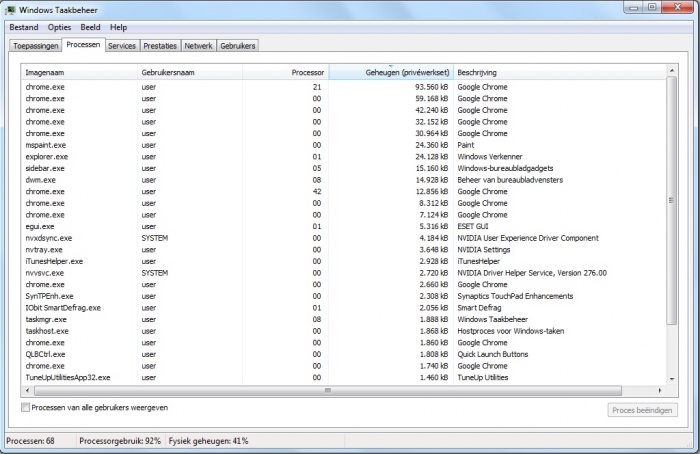Switch to the Netwerk tab
The width and height of the screenshot is (700, 454).
[x=198, y=46]
